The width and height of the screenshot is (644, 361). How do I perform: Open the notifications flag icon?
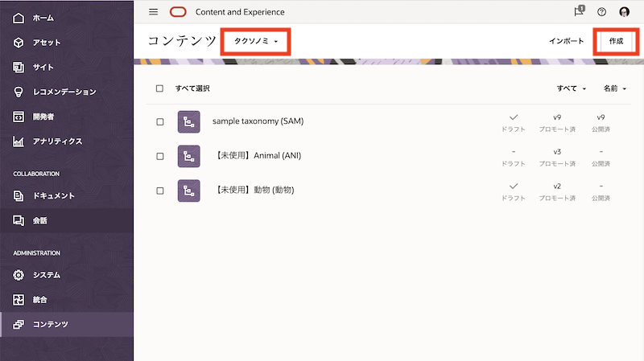pos(579,12)
